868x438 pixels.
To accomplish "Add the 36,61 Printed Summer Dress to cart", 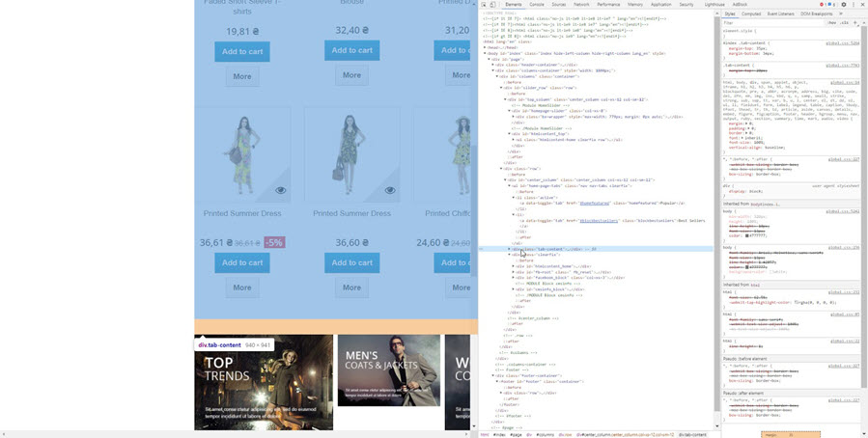I will tap(242, 262).
